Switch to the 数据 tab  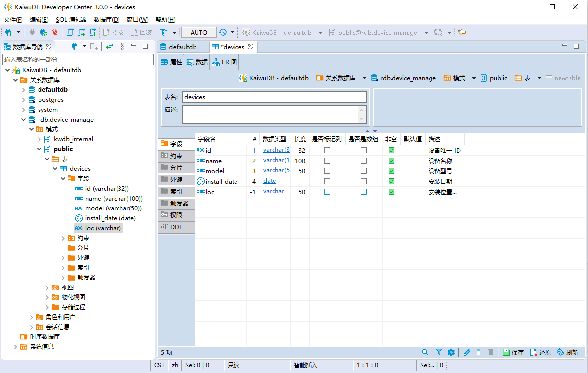coord(197,62)
